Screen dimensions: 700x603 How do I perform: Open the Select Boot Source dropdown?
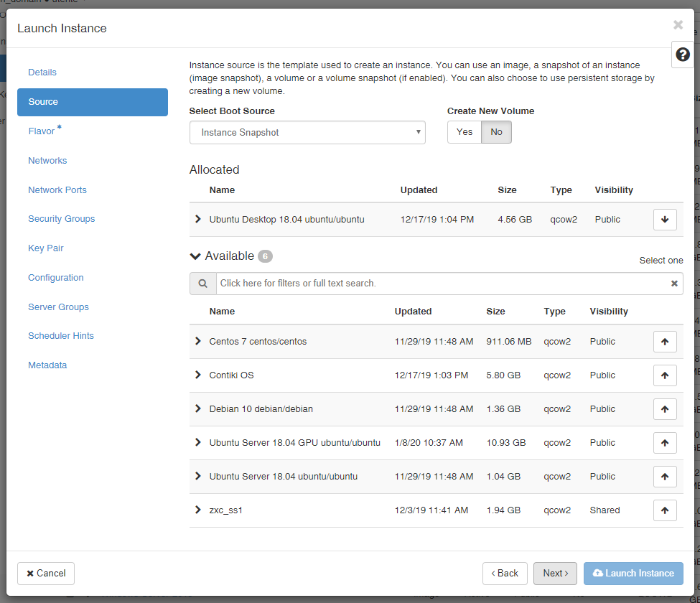point(307,133)
